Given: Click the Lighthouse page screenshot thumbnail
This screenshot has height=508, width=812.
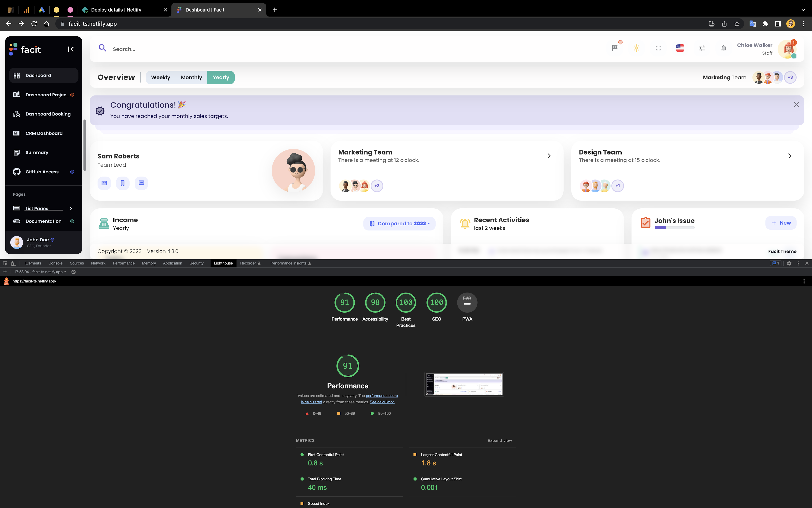Looking at the screenshot, I should coord(464,384).
